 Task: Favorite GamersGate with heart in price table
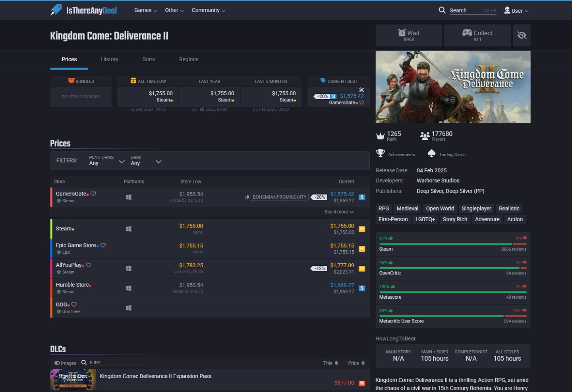pos(93,194)
